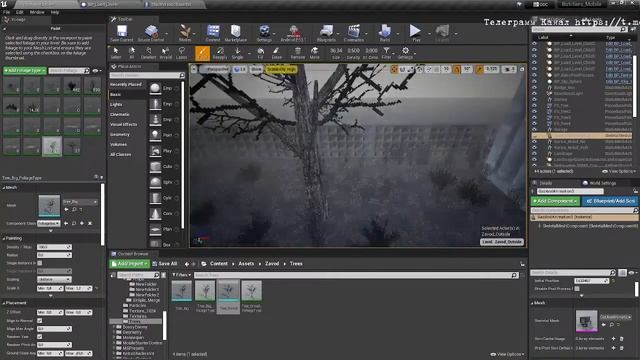Open the foliage Mesh asset dropdown
This screenshot has width=640, height=360.
[80, 202]
